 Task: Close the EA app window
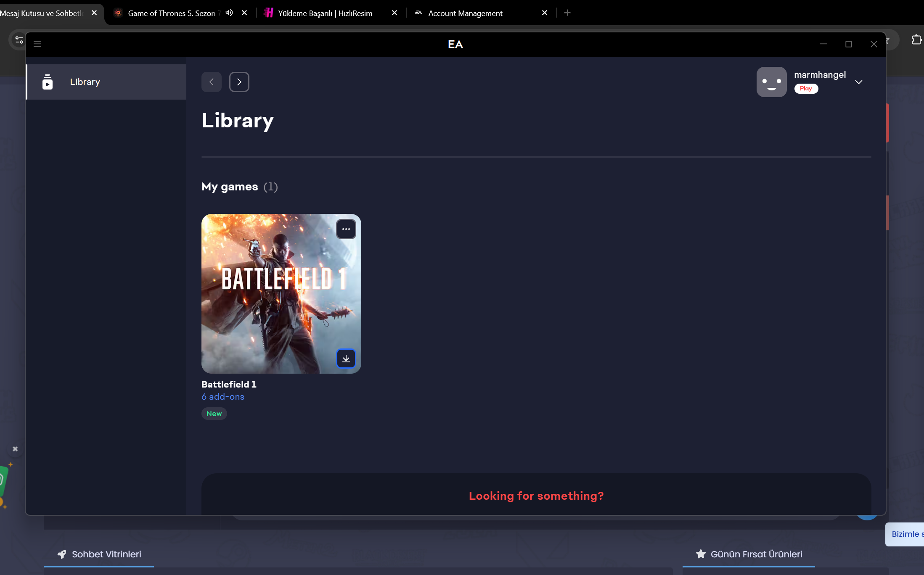[874, 44]
